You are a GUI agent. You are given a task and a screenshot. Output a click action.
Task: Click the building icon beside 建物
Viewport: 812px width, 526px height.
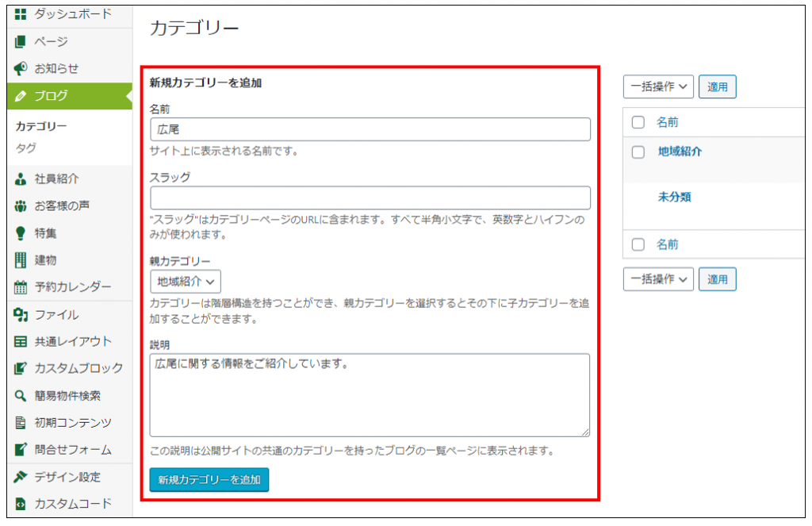click(21, 260)
